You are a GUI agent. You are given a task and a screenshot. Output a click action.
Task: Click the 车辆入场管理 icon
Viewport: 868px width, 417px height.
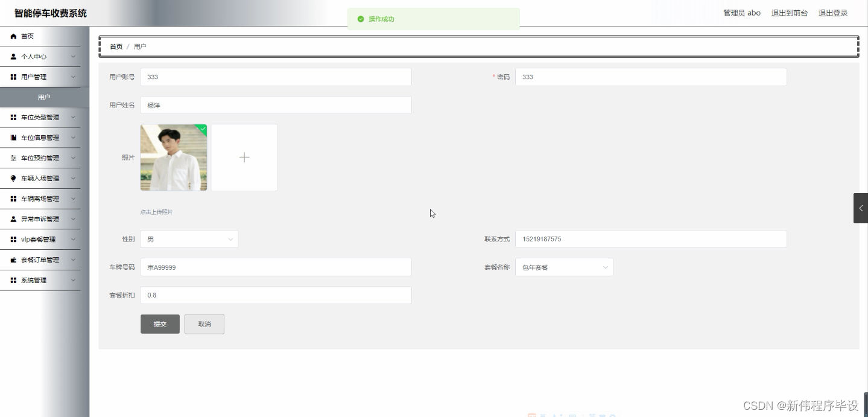point(13,178)
